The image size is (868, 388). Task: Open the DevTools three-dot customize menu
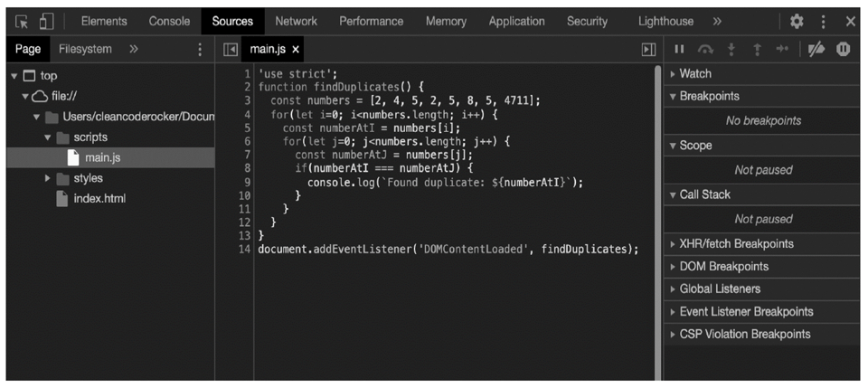tap(823, 22)
